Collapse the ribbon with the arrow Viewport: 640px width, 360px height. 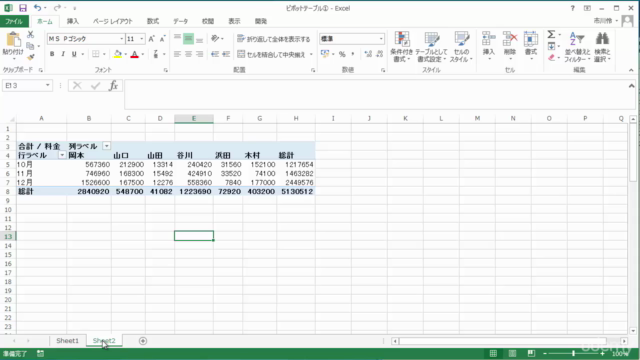(631, 70)
